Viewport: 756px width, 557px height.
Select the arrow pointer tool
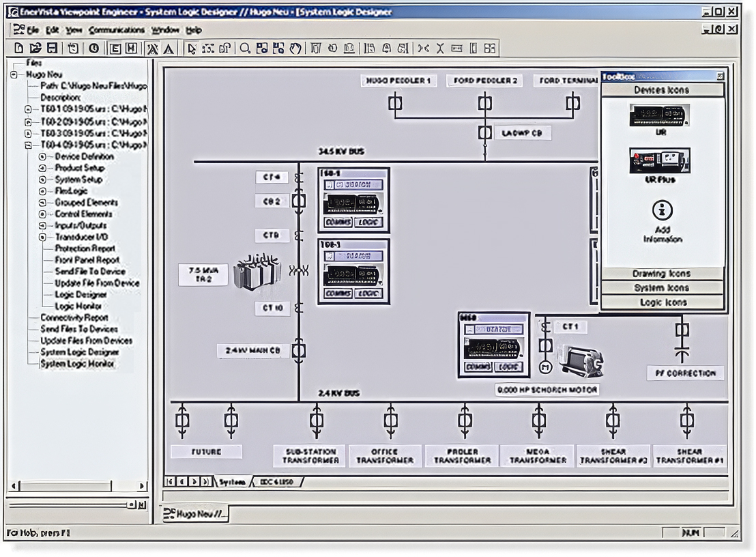pos(192,48)
